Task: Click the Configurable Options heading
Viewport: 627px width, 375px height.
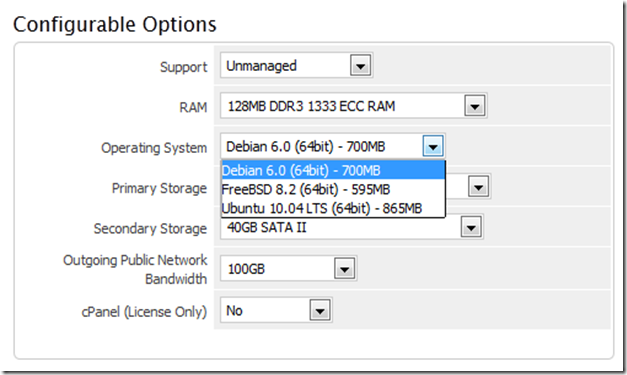Action: click(115, 24)
